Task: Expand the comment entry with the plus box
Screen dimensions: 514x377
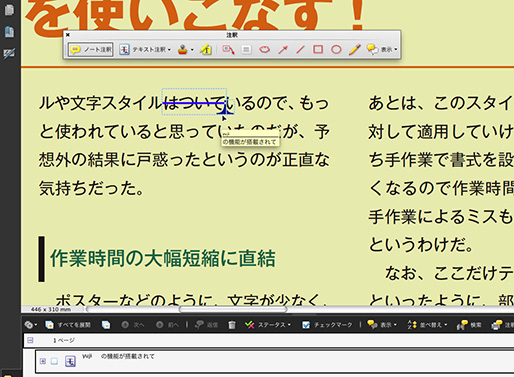Action: coord(43,361)
